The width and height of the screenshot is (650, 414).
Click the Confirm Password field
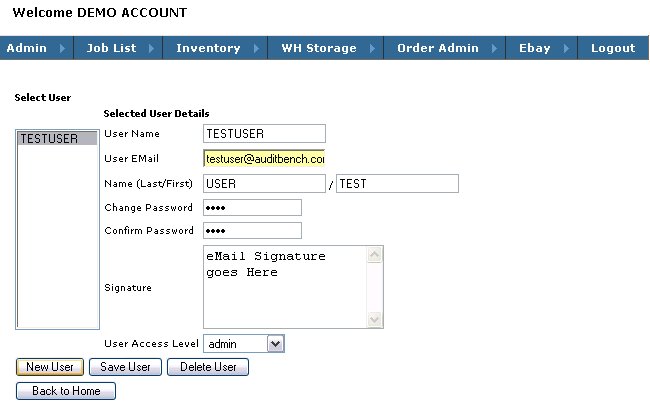[x=252, y=231]
